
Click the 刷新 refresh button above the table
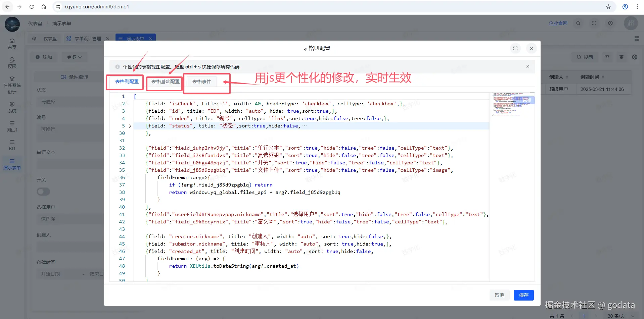585,57
